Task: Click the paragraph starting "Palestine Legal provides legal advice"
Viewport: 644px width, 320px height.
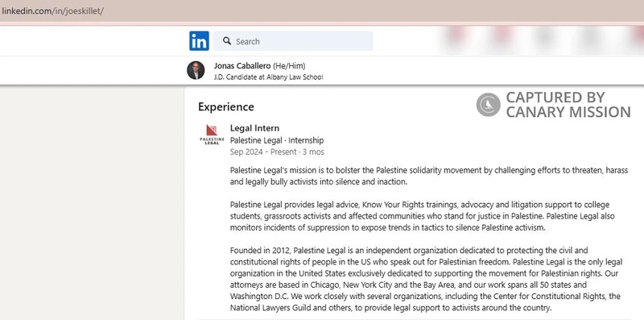Action: (x=422, y=216)
